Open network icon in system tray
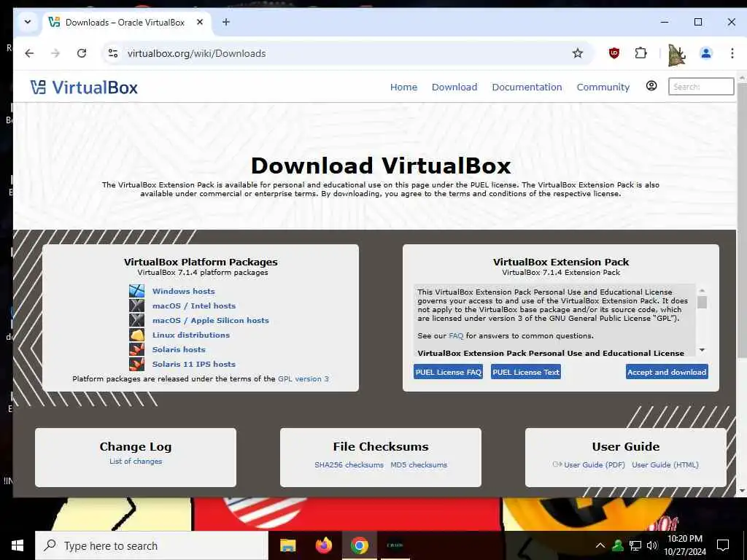 point(635,545)
